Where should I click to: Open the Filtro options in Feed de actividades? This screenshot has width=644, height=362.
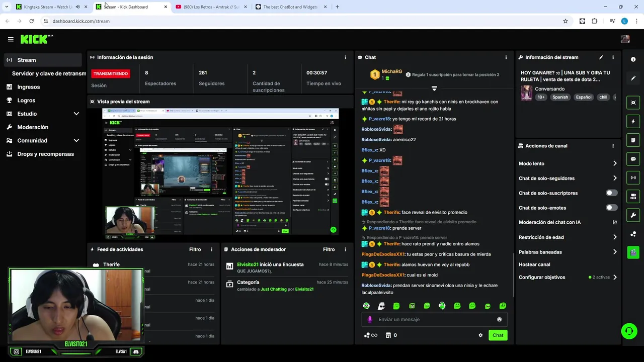[195, 249]
